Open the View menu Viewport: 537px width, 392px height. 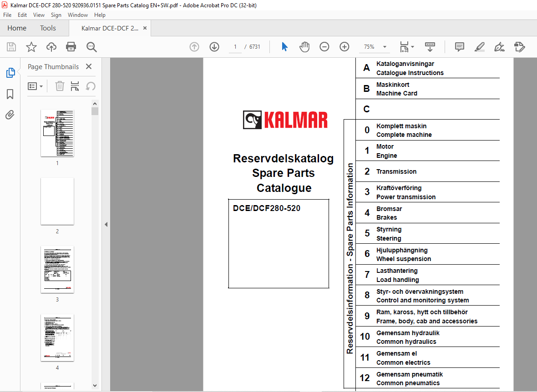tap(39, 15)
